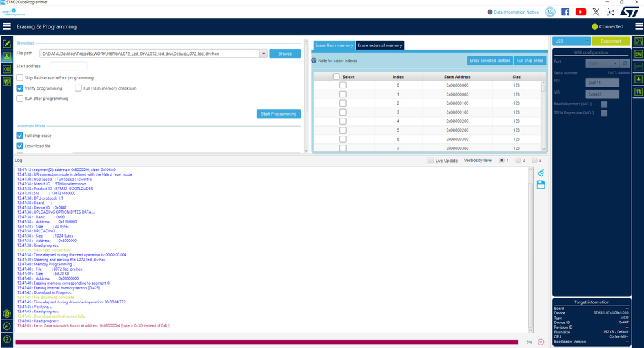Click the Start Address column header
Image resolution: width=644 pixels, height=348 pixels.
(x=457, y=77)
